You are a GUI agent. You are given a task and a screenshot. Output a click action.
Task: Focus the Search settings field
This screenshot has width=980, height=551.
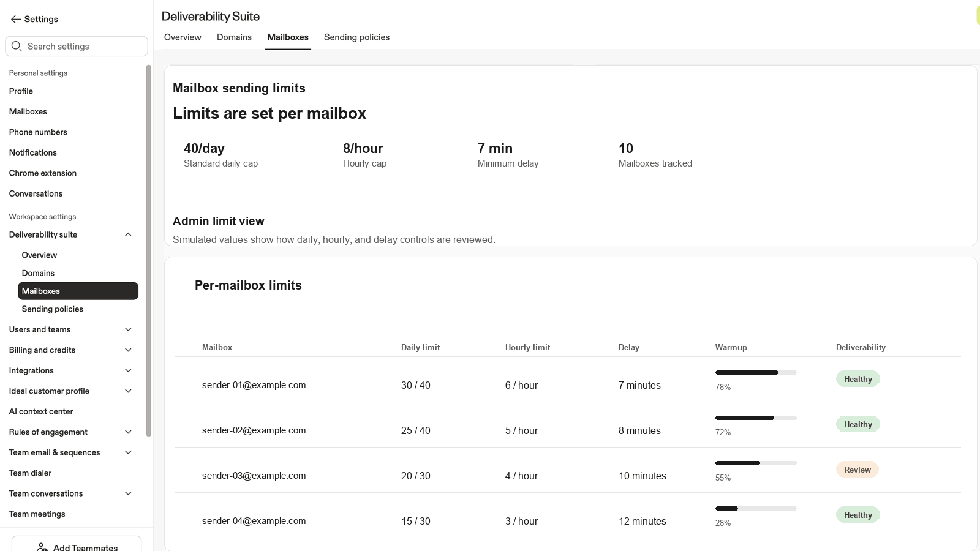pos(77,46)
